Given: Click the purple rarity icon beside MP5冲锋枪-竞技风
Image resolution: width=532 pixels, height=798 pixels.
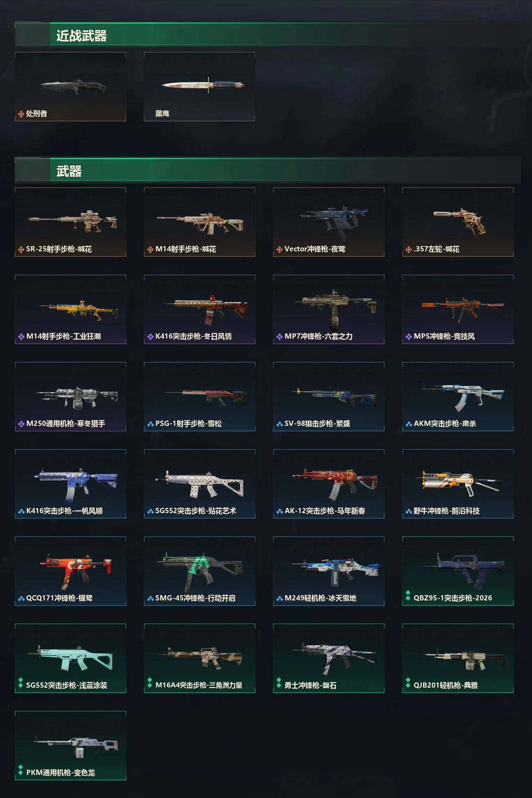Looking at the screenshot, I should tap(409, 337).
